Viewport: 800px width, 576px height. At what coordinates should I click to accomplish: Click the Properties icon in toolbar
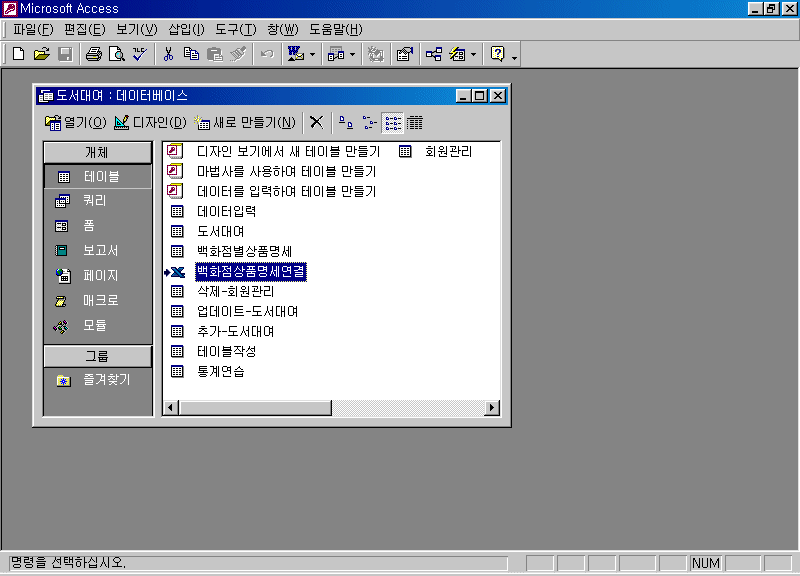tap(404, 54)
